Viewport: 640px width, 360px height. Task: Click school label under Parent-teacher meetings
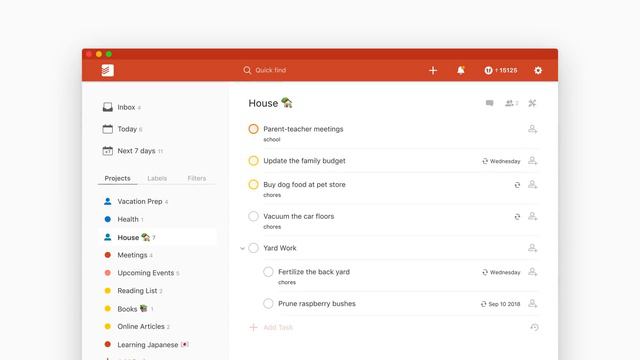click(x=272, y=140)
